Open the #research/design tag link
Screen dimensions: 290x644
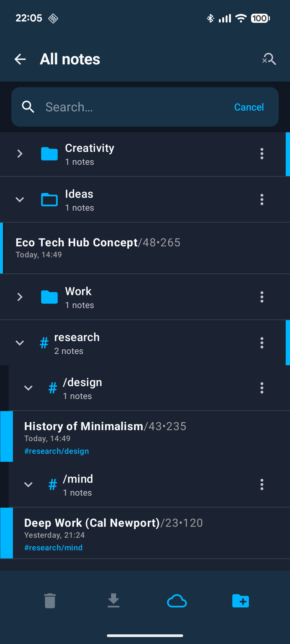tap(56, 451)
